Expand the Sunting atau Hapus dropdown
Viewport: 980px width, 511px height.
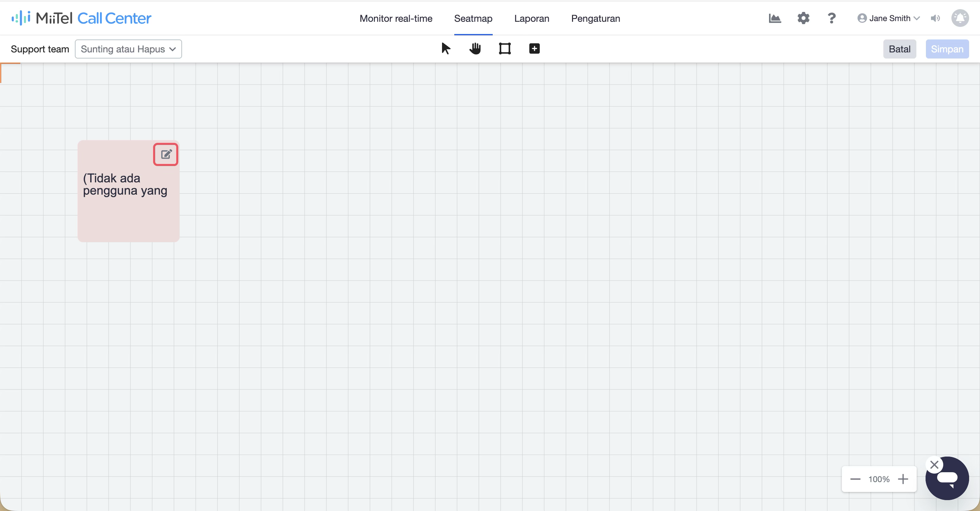click(128, 49)
